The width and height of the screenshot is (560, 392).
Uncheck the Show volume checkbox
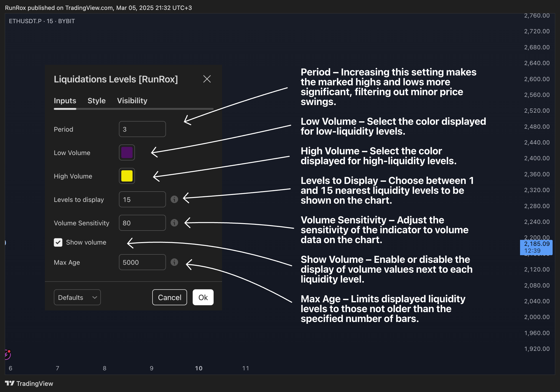[58, 242]
